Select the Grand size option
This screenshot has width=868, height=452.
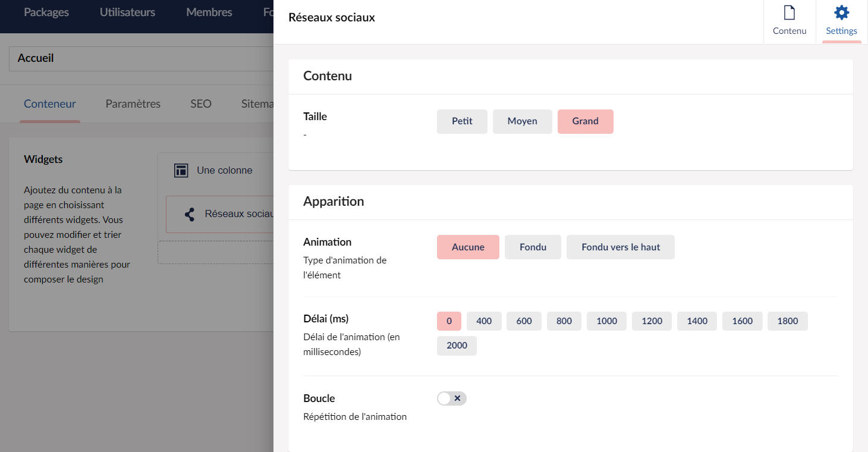pos(586,121)
